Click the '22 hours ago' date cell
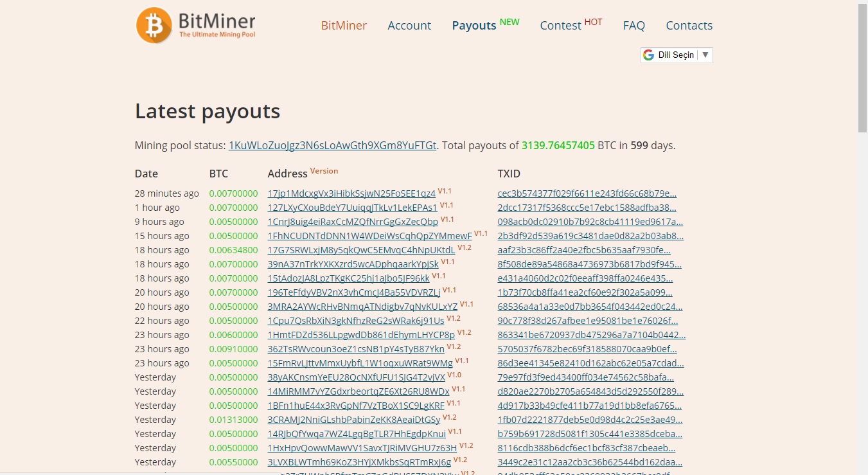This screenshot has width=868, height=475. tap(162, 321)
